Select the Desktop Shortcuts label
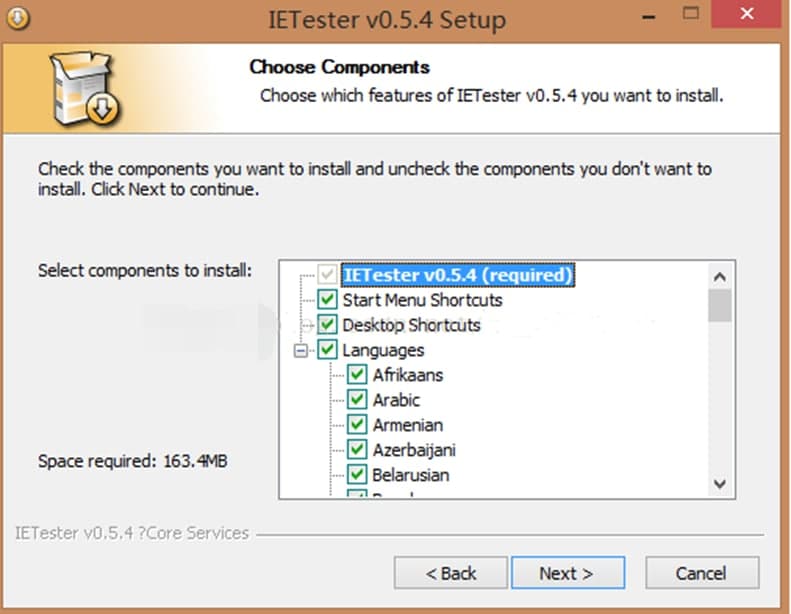This screenshot has width=791, height=614. (411, 325)
